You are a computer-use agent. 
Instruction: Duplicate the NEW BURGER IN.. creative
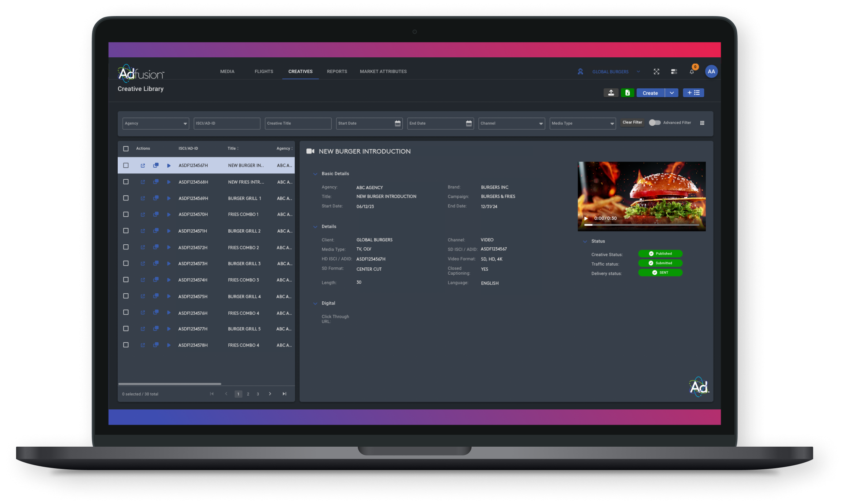(x=156, y=165)
